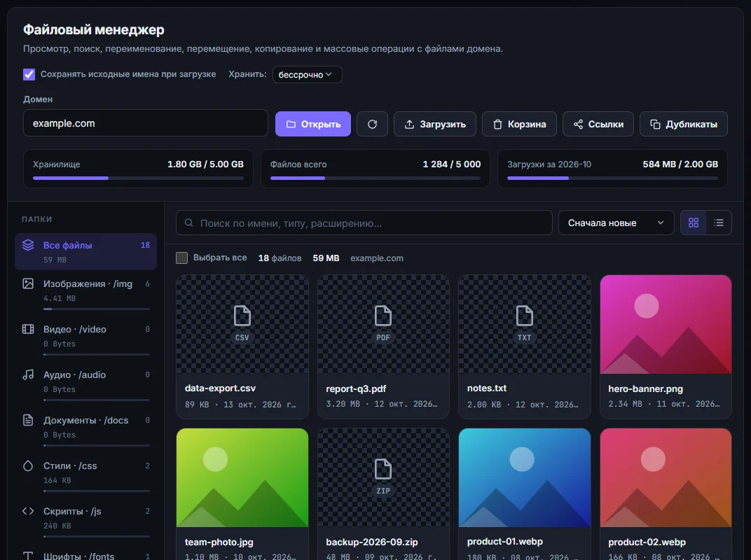Open the hero-banner.png thumbnail
751x560 pixels.
click(x=666, y=324)
